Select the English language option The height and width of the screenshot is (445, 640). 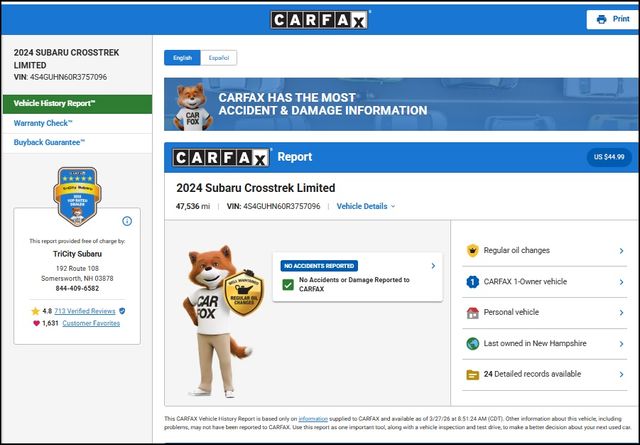(x=183, y=58)
